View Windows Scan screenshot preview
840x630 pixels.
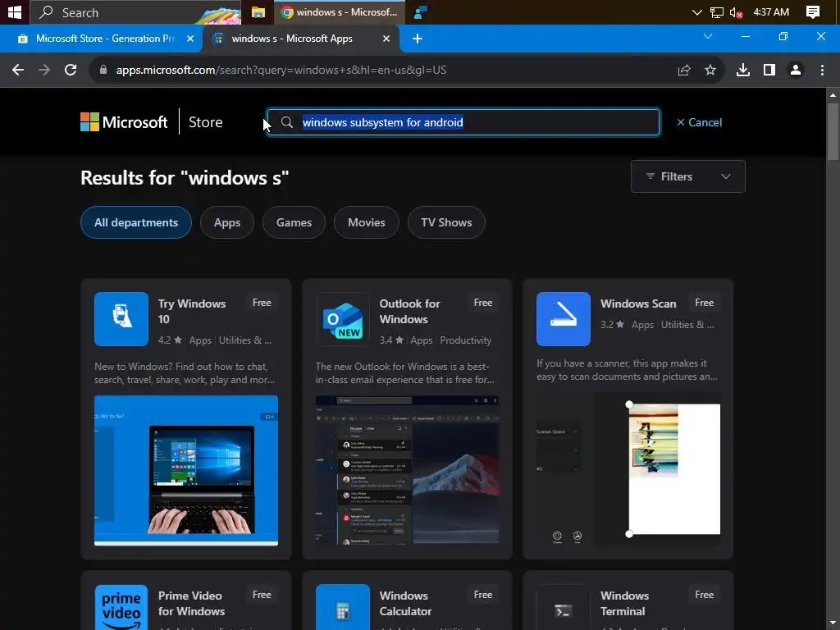click(x=628, y=468)
